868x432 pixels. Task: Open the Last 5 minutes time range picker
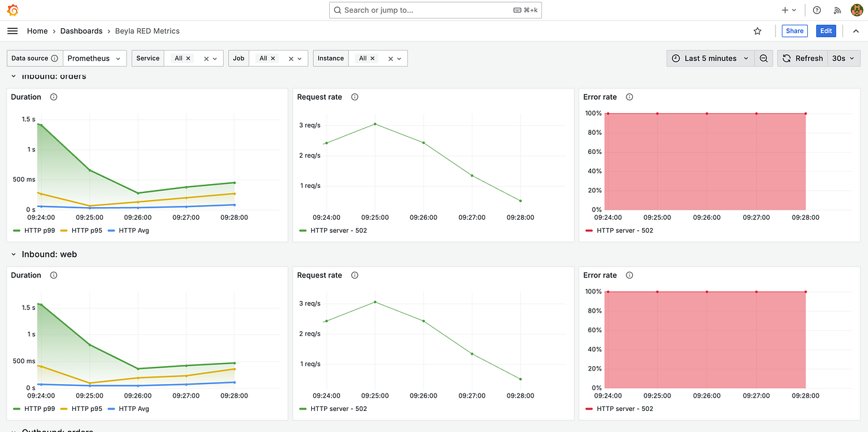(710, 58)
